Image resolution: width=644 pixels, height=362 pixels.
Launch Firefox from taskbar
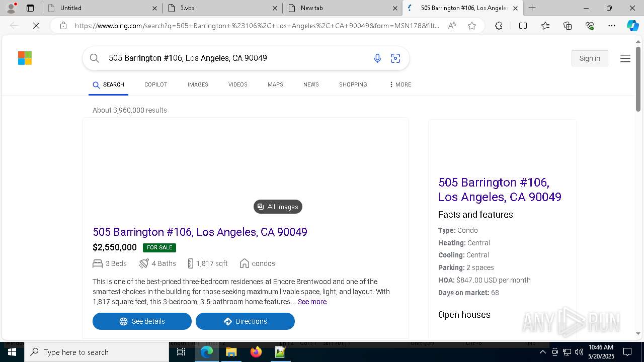point(256,352)
